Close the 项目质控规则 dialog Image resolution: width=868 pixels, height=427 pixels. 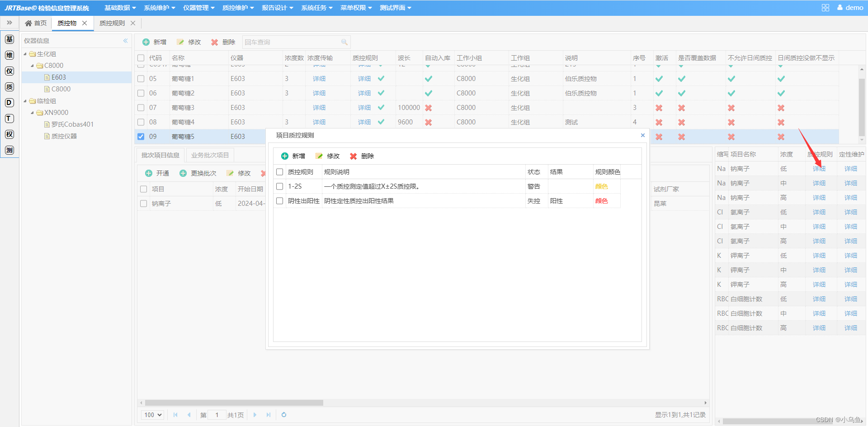[x=643, y=135]
